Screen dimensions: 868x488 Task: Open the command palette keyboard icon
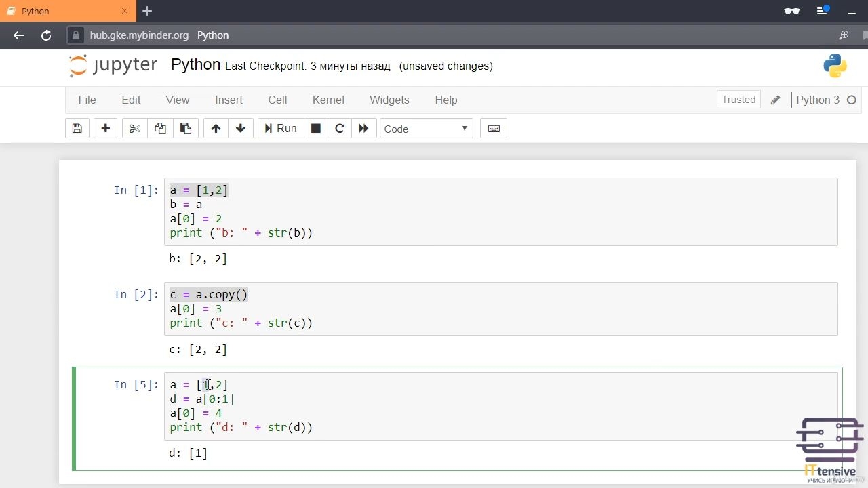click(494, 128)
